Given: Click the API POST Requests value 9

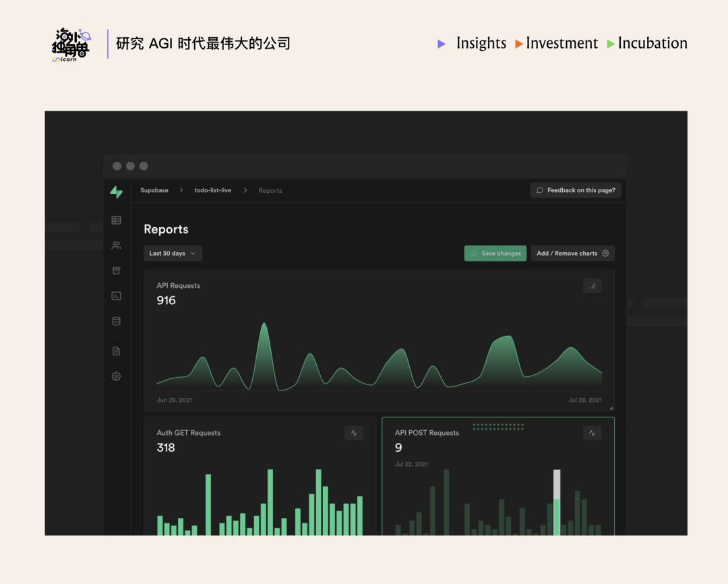Looking at the screenshot, I should [398, 448].
